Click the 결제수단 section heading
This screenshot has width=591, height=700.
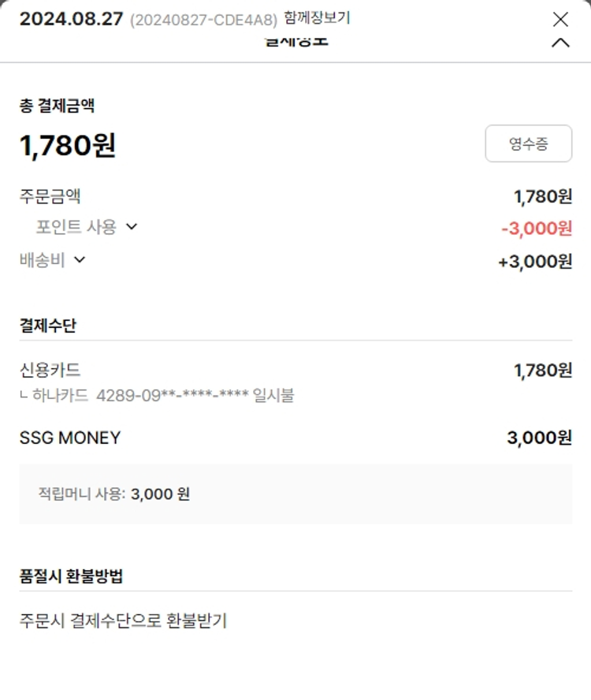click(47, 325)
